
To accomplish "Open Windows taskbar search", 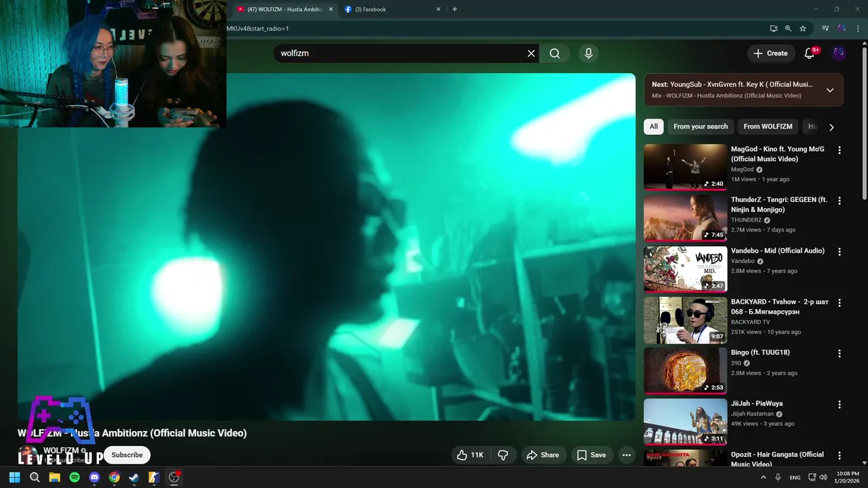I will [35, 477].
